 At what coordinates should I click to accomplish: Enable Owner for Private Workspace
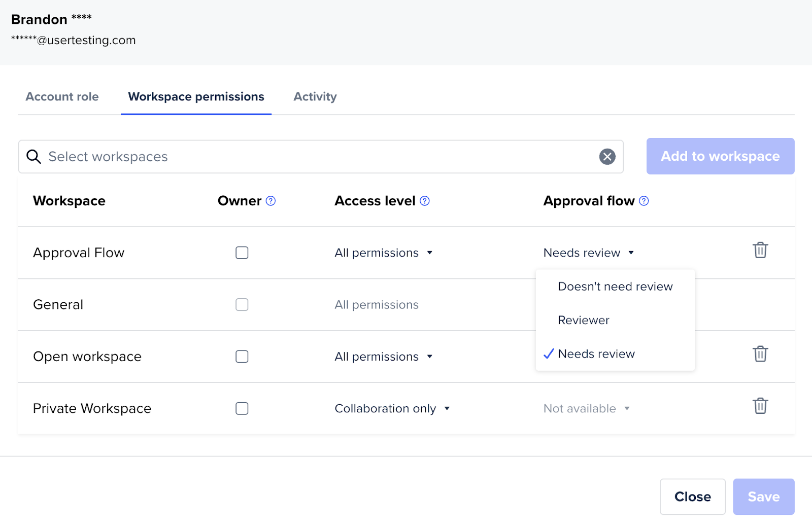coord(242,409)
